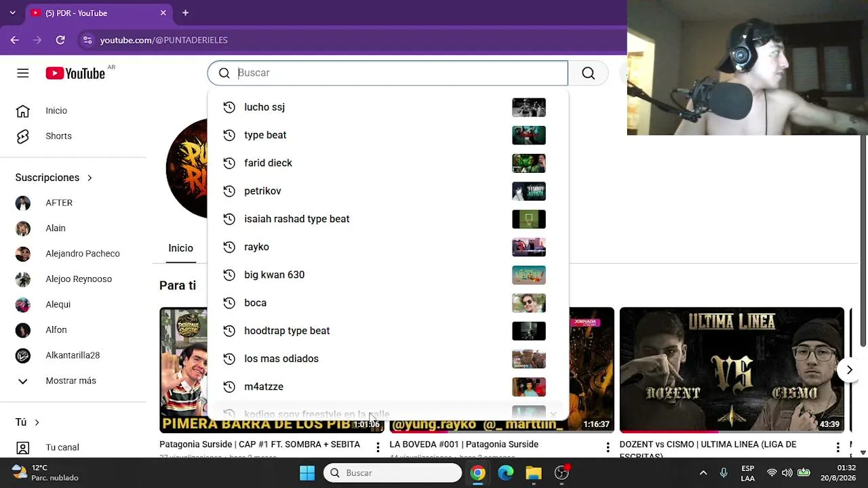
Task: Click 'big kwan 630' suggestion text
Action: pos(274,274)
